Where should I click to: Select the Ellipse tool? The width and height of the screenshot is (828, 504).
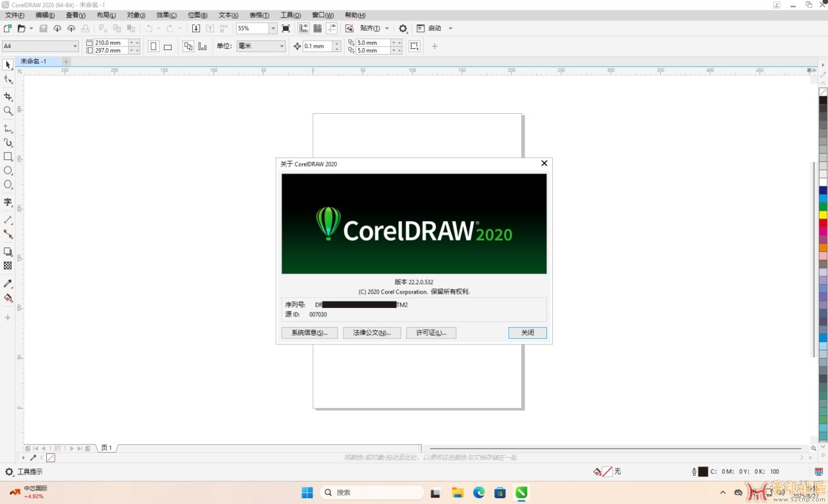8,170
